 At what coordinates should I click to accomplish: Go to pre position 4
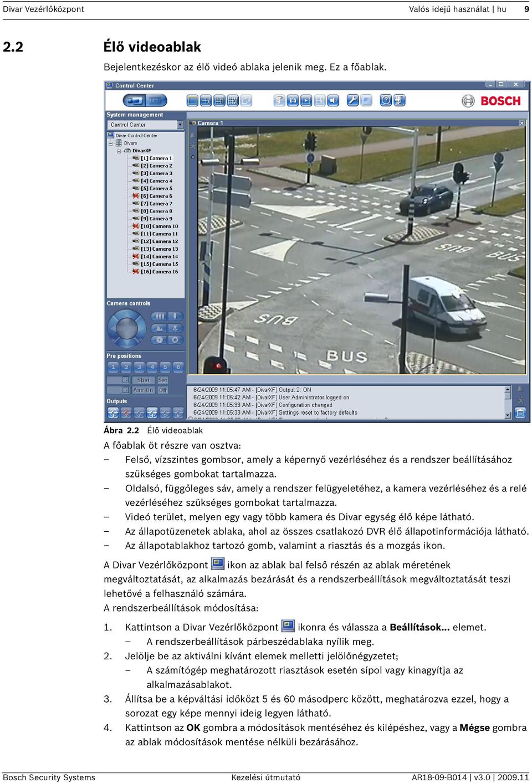pos(152,367)
